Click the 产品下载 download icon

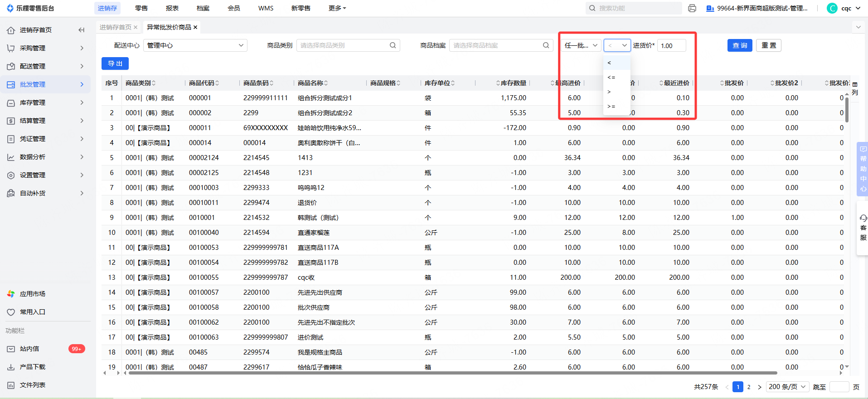[x=11, y=367]
